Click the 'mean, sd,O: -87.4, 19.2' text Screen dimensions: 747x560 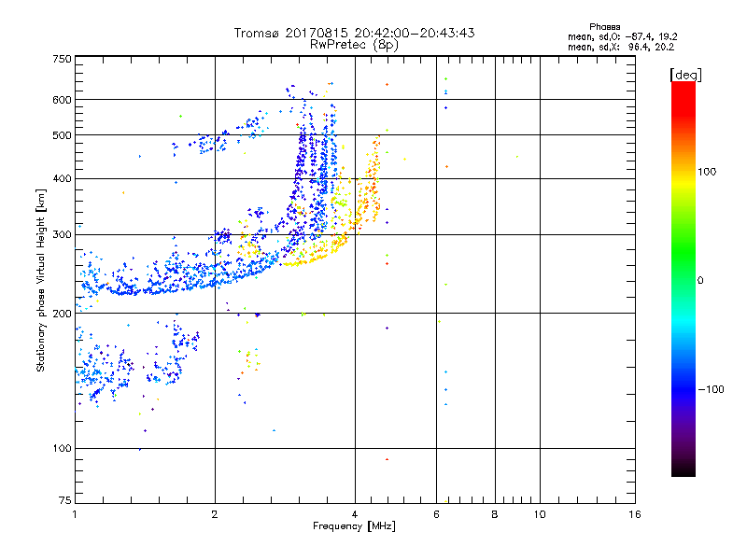[x=622, y=36]
